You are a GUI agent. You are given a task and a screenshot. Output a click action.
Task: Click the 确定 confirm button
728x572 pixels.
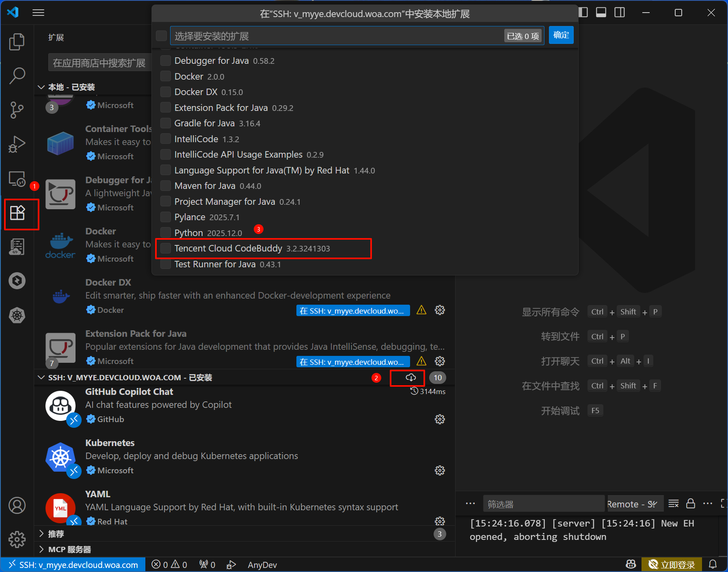pos(561,35)
